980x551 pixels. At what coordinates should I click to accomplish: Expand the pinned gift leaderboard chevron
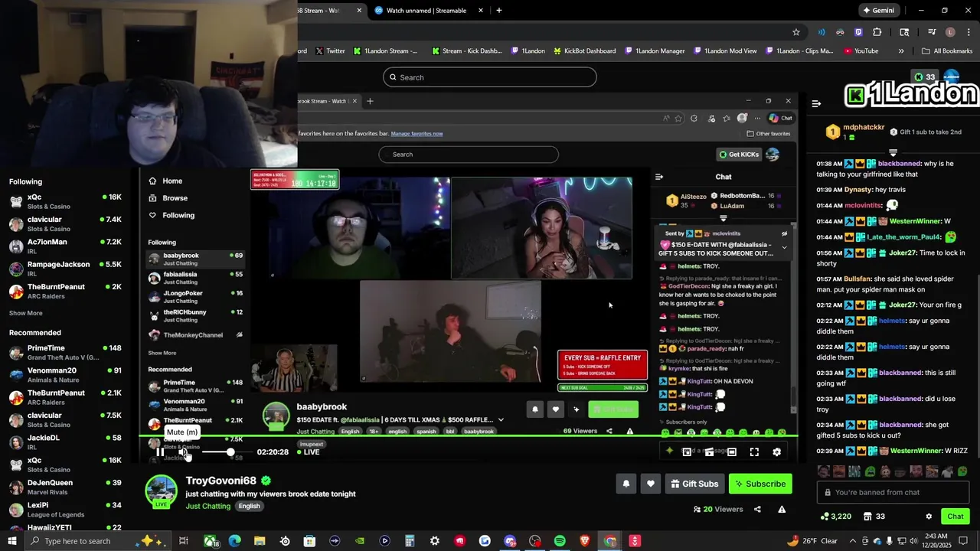click(893, 153)
